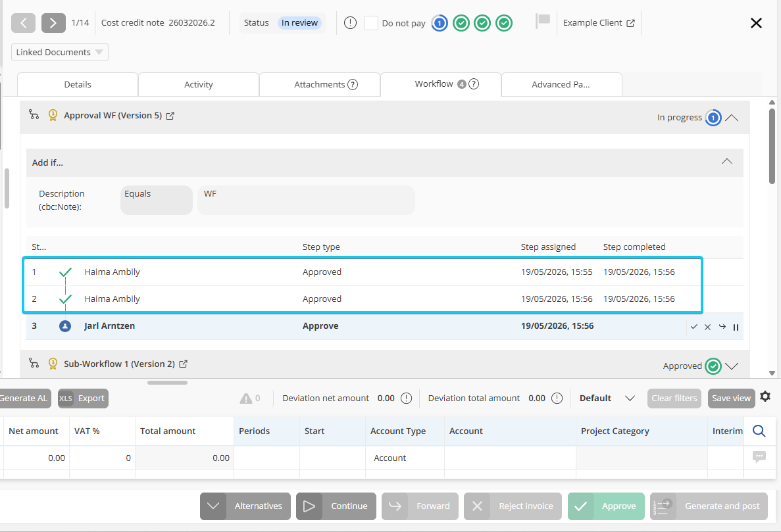The image size is (781, 532).
Task: Open Example Client external link icon
Action: point(630,23)
